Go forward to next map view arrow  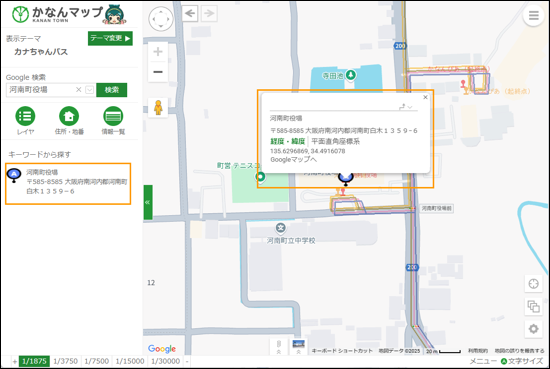coord(209,14)
